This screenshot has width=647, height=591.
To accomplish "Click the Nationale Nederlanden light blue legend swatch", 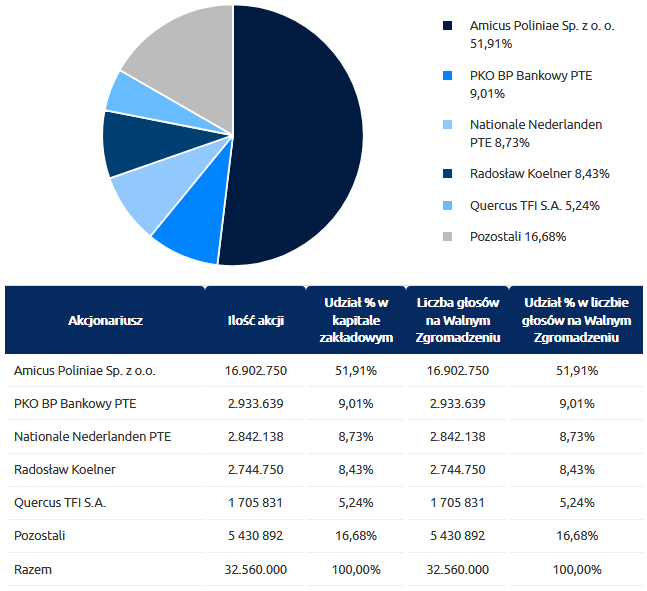I will coord(447,125).
